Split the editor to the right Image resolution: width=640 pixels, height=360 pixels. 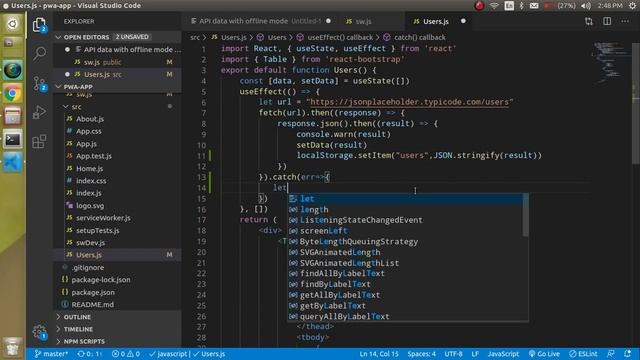coord(607,21)
